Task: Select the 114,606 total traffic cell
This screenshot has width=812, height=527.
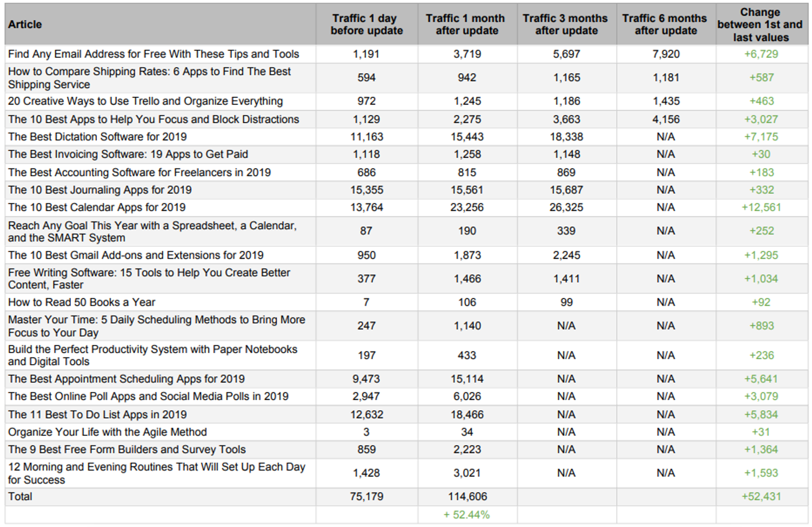Action: tap(467, 497)
